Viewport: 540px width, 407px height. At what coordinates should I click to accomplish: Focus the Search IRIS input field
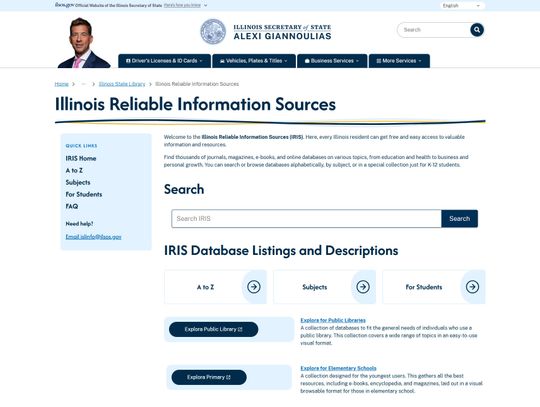pos(306,219)
